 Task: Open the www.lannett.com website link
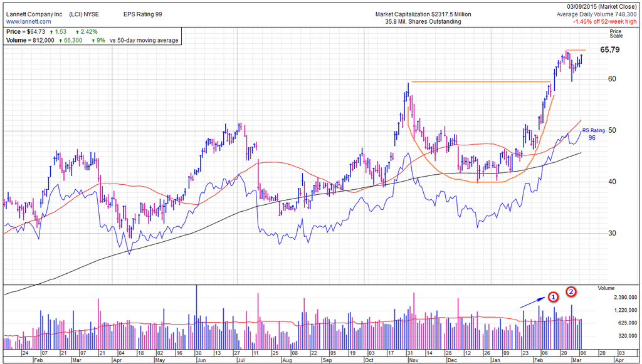coord(29,21)
